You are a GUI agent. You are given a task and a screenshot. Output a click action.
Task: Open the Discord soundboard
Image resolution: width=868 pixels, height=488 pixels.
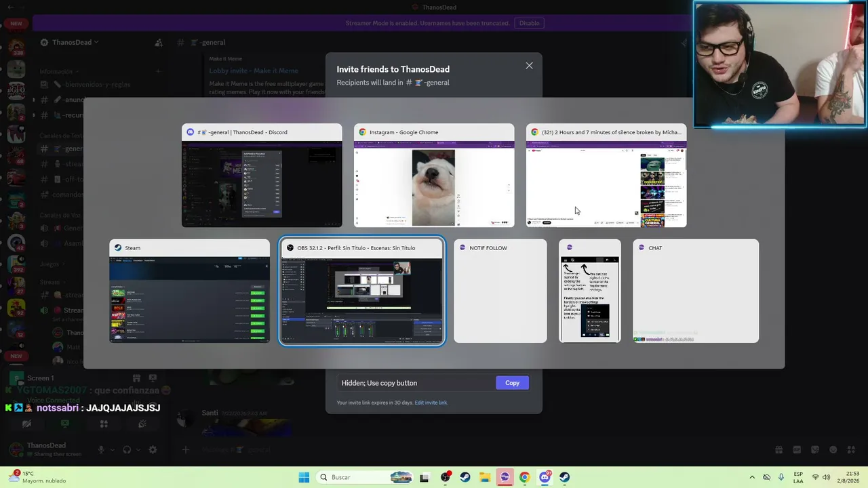click(x=142, y=424)
